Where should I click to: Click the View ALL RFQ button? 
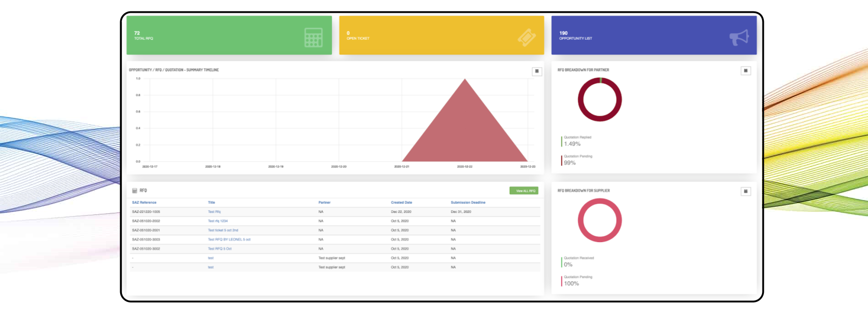pos(524,191)
